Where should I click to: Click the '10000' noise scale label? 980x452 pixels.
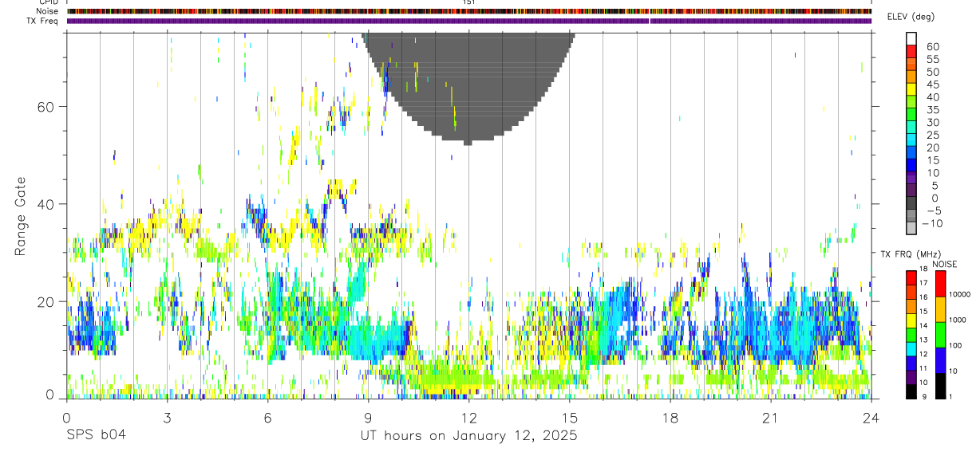pyautogui.click(x=959, y=294)
